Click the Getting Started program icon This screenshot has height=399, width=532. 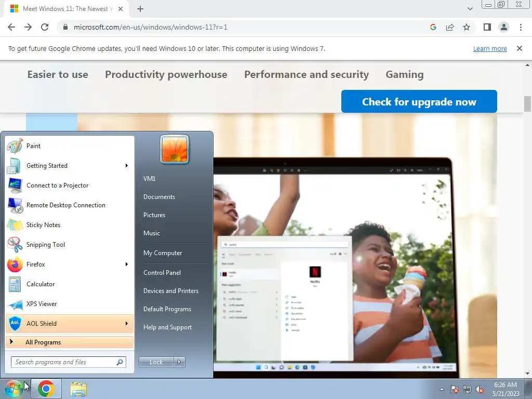pos(15,166)
